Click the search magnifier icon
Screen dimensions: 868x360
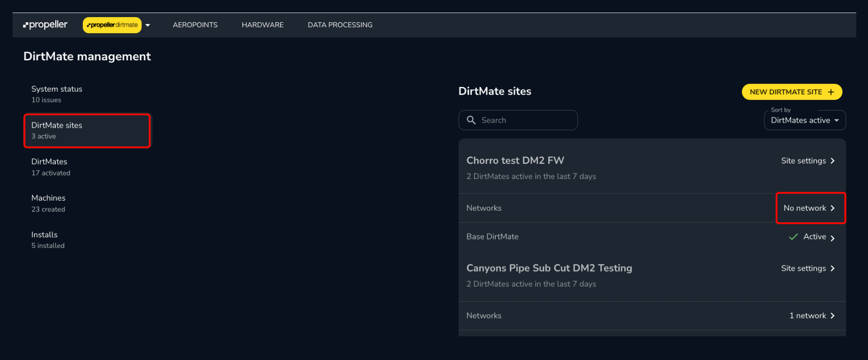pyautogui.click(x=471, y=120)
